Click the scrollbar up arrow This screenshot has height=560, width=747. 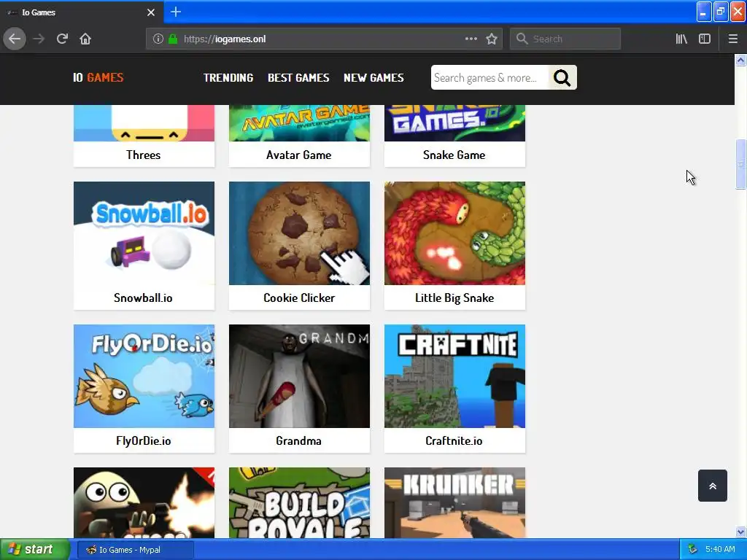(740, 60)
